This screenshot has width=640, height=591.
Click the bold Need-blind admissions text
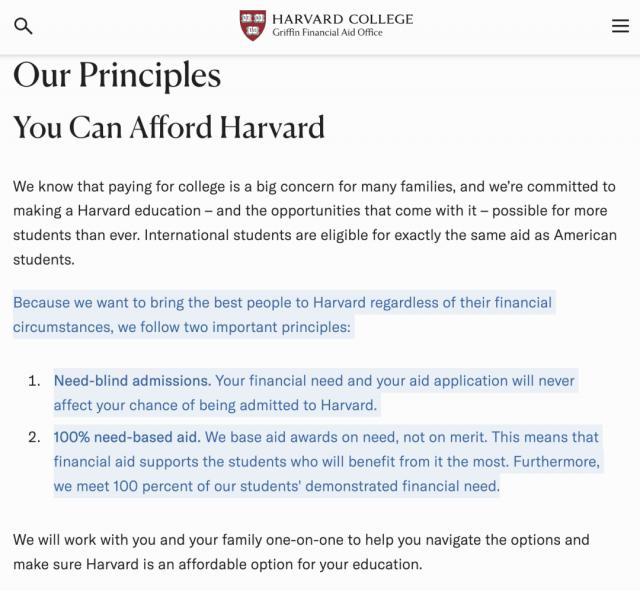click(132, 381)
